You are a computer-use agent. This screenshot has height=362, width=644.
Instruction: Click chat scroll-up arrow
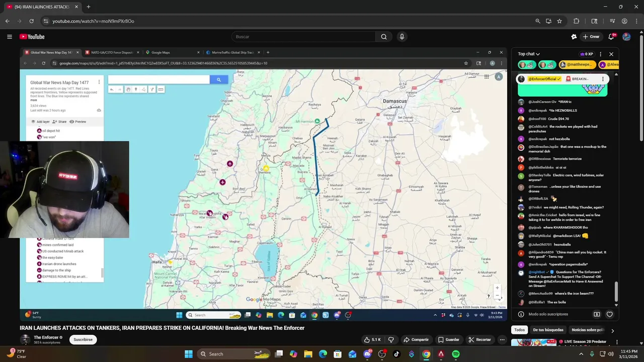coord(616,74)
